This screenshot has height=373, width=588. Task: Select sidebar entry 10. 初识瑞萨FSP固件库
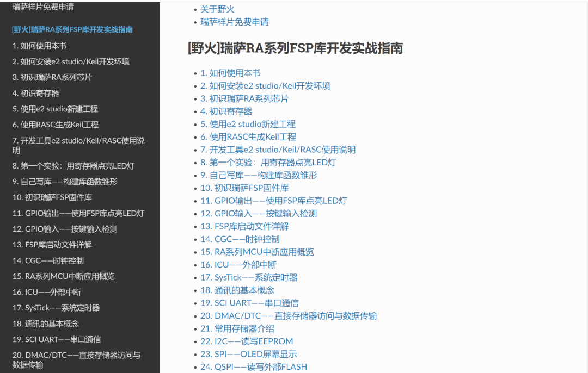52,197
